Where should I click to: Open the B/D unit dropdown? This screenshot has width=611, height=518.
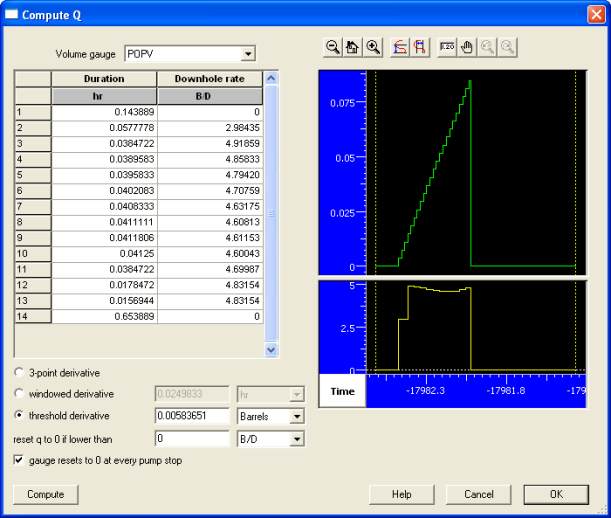pyautogui.click(x=295, y=438)
